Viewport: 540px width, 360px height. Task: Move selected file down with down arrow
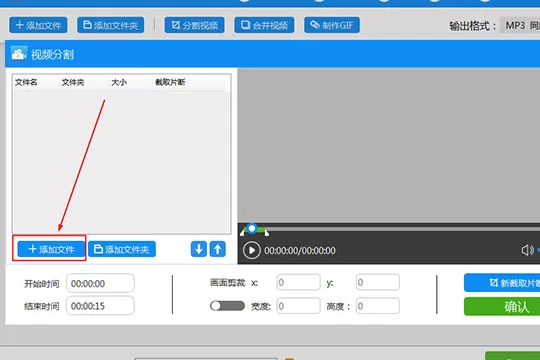click(x=199, y=249)
